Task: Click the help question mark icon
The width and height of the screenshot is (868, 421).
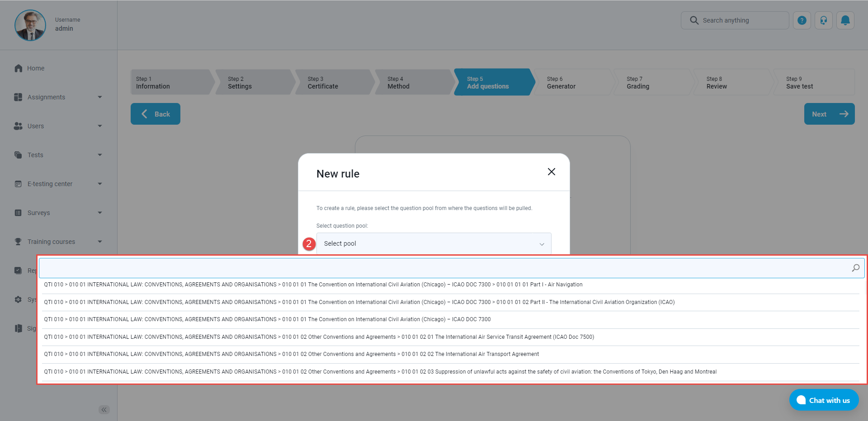Action: point(802,20)
